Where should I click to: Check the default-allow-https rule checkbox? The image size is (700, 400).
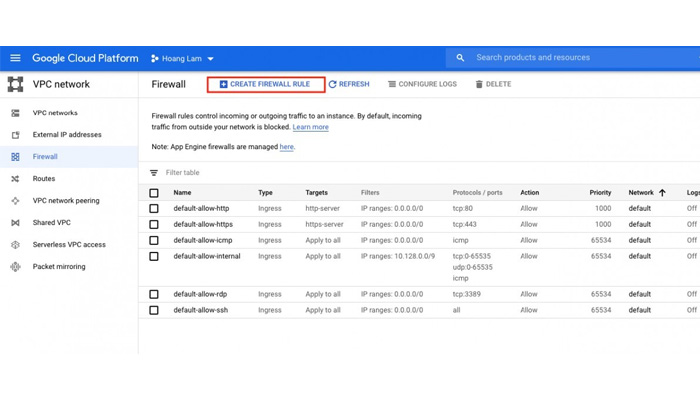click(154, 225)
